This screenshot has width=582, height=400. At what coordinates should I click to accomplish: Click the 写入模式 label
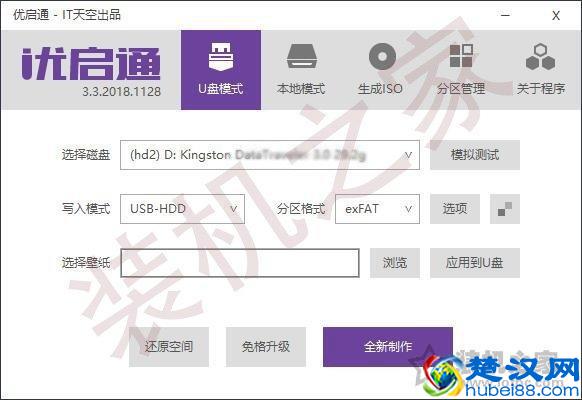(x=86, y=209)
